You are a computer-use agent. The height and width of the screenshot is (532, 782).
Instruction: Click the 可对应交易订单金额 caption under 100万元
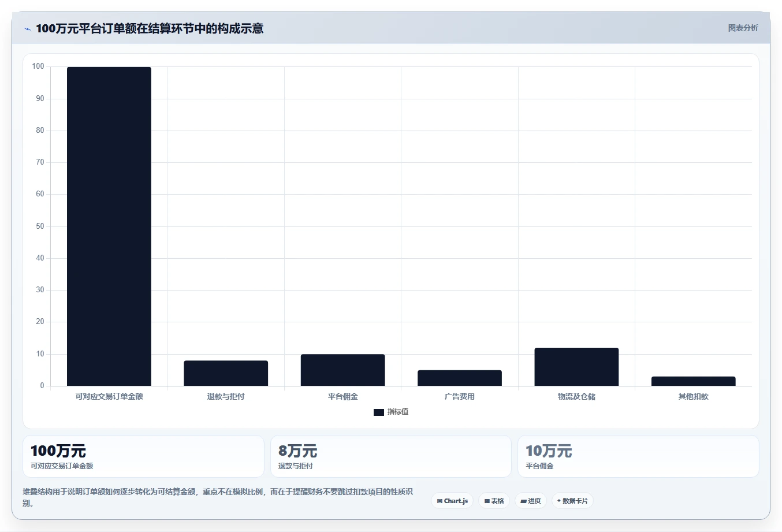pos(62,466)
